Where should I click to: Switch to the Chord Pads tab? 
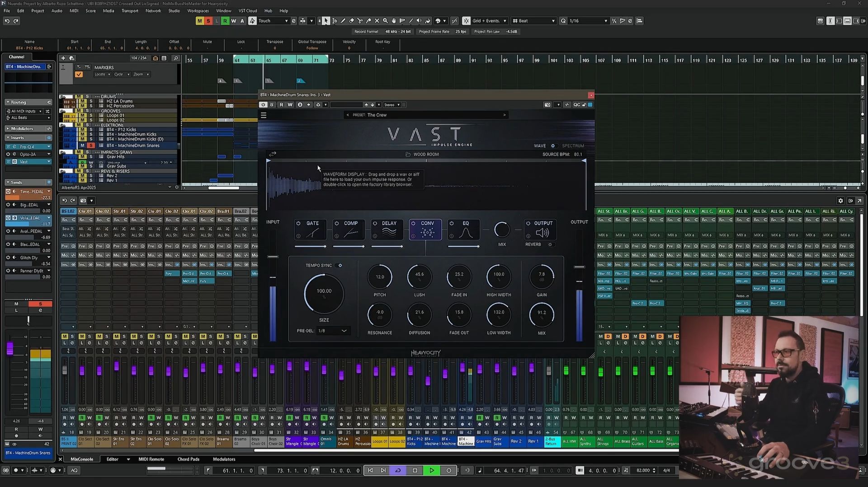[x=188, y=459]
